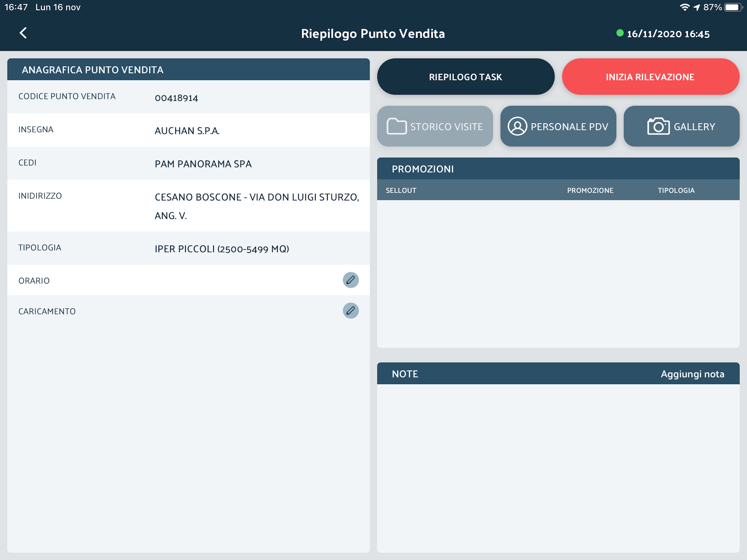
Task: Tap the location arrow in status bar
Action: pyautogui.click(x=696, y=7)
